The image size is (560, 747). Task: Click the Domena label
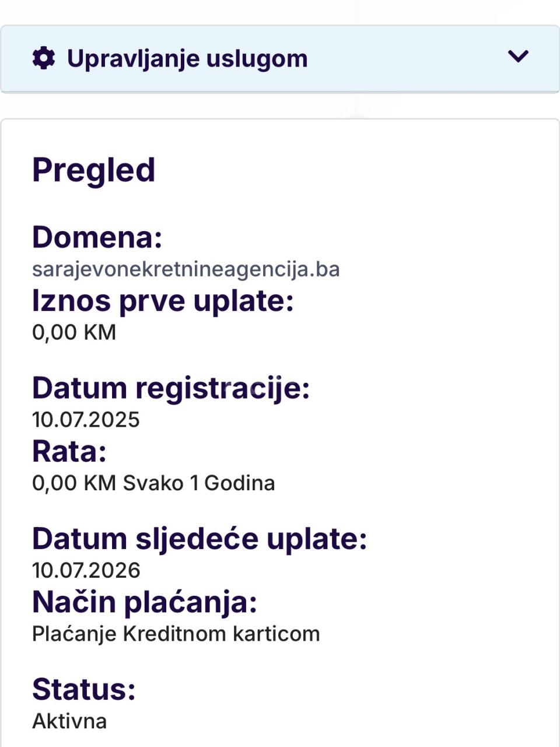97,237
